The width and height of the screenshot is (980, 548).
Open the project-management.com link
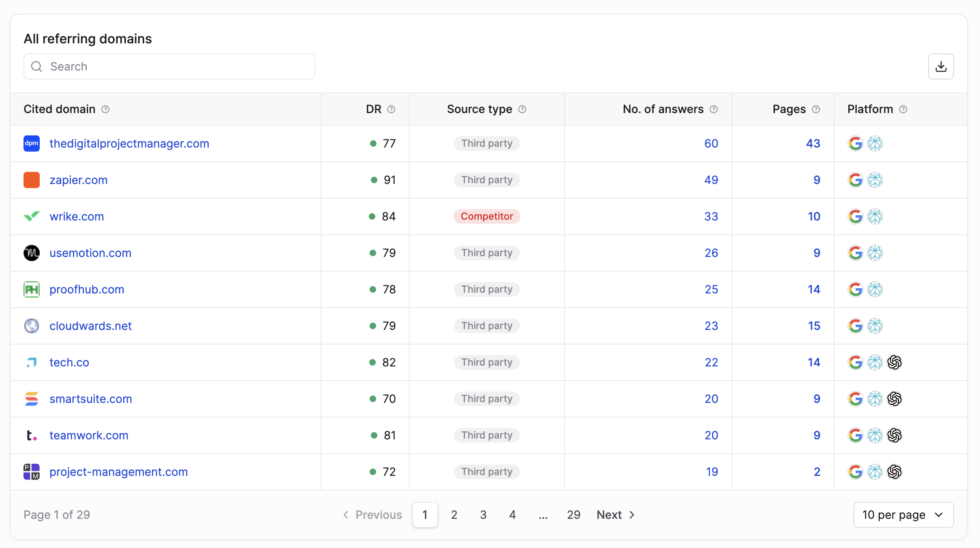119,472
